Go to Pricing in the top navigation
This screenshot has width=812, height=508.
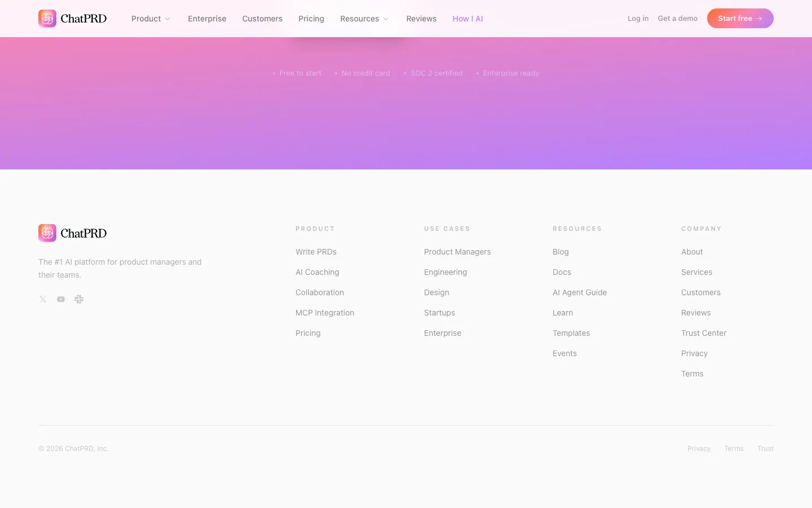tap(311, 19)
